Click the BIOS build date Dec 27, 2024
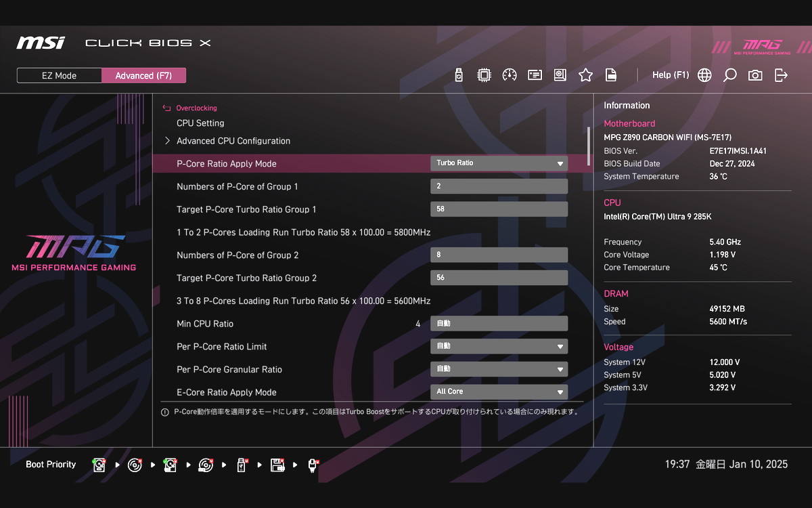 (x=732, y=164)
